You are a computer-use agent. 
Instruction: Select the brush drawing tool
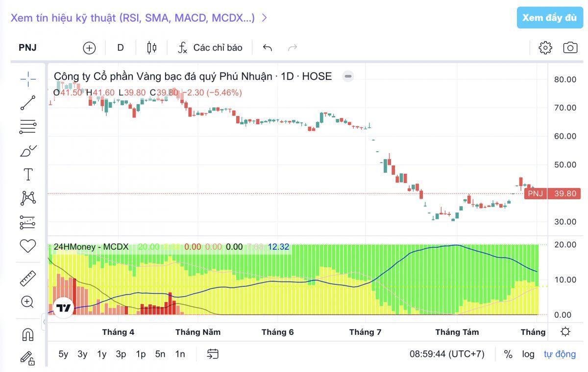coord(28,151)
